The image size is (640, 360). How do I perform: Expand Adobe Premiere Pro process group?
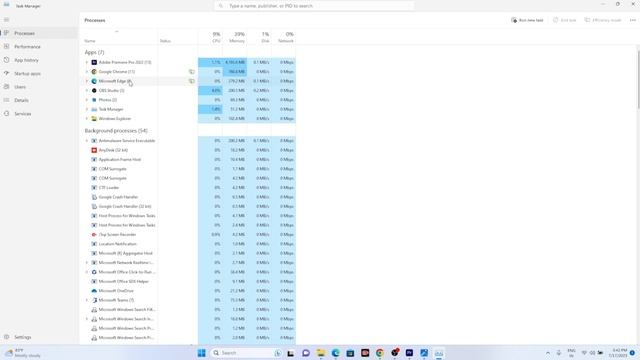point(87,62)
